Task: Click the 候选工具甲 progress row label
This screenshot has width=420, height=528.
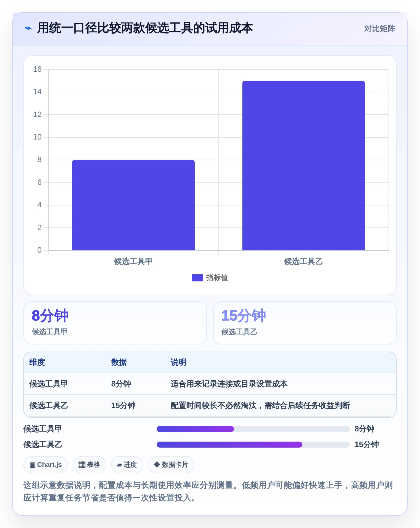Action: pos(43,429)
